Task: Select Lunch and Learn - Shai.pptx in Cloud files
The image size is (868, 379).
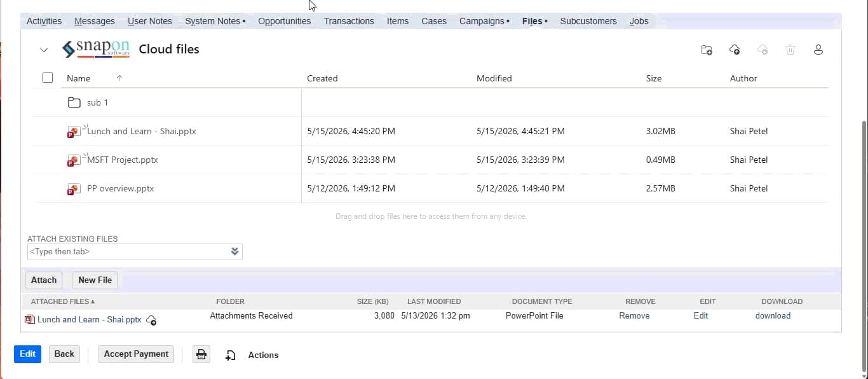Action: [142, 131]
